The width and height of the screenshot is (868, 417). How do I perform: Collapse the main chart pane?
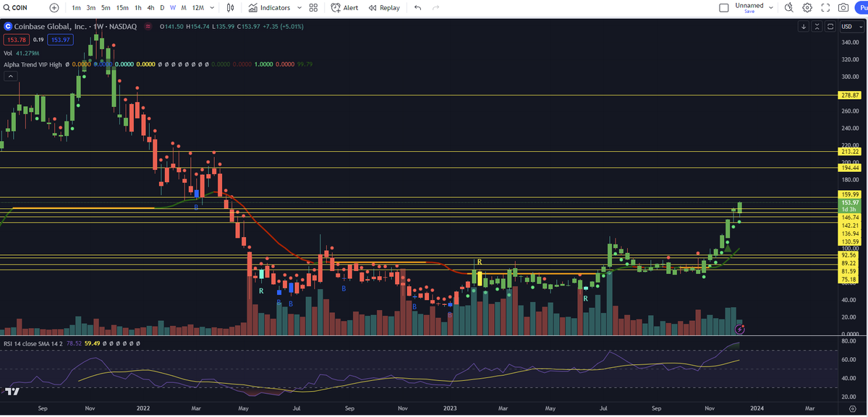coord(817,27)
